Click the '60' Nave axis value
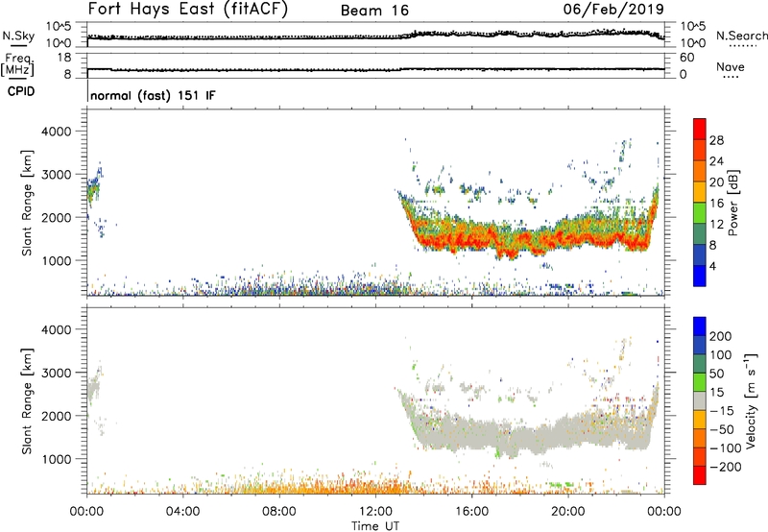The height and width of the screenshot is (532, 768). 687,58
